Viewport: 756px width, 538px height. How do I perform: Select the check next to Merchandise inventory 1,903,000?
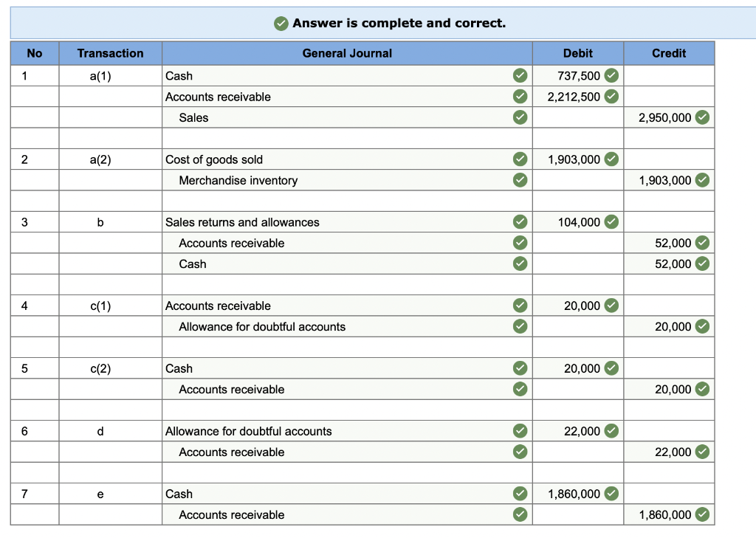[x=701, y=180]
